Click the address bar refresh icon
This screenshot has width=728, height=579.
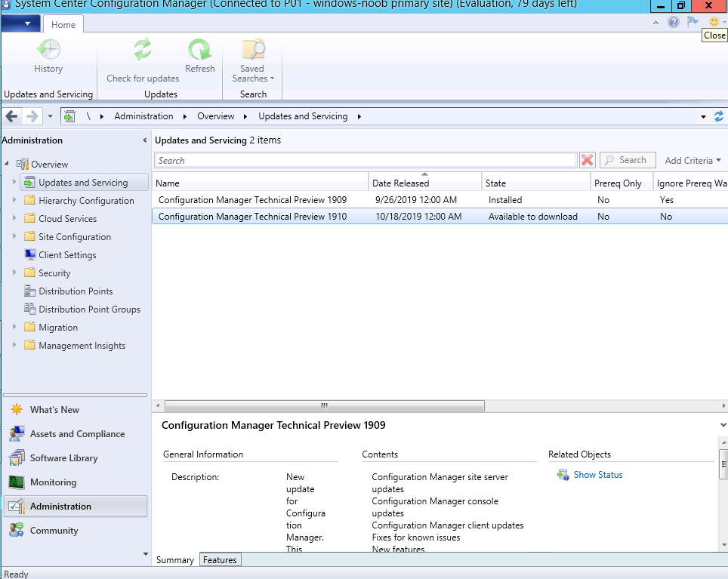[718, 116]
